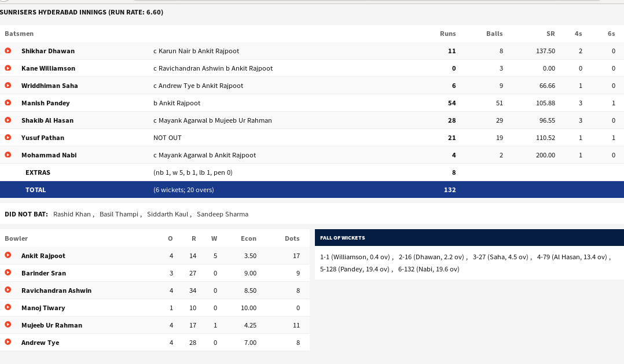Click the SR column header
This screenshot has height=364, width=624.
(550, 34)
